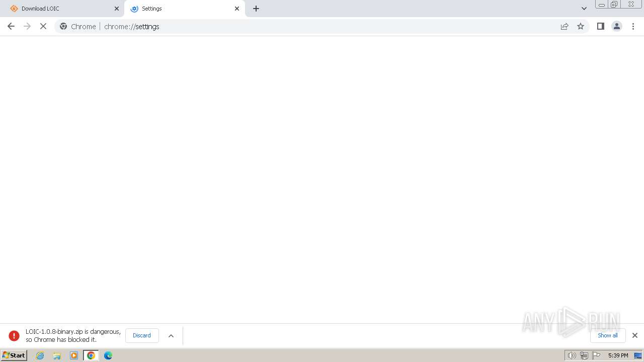
Task: Restore down the Chrome window
Action: pyautogui.click(x=614, y=5)
